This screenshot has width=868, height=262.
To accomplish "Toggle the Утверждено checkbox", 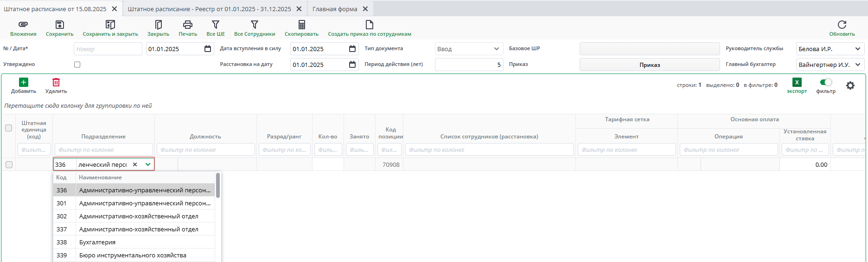I will (77, 65).
